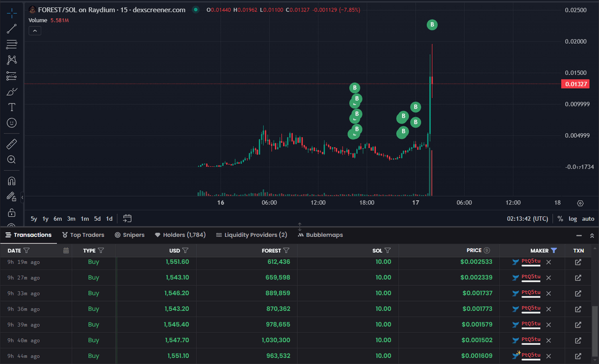Toggle percent scale mode
599x364 pixels.
560,219
